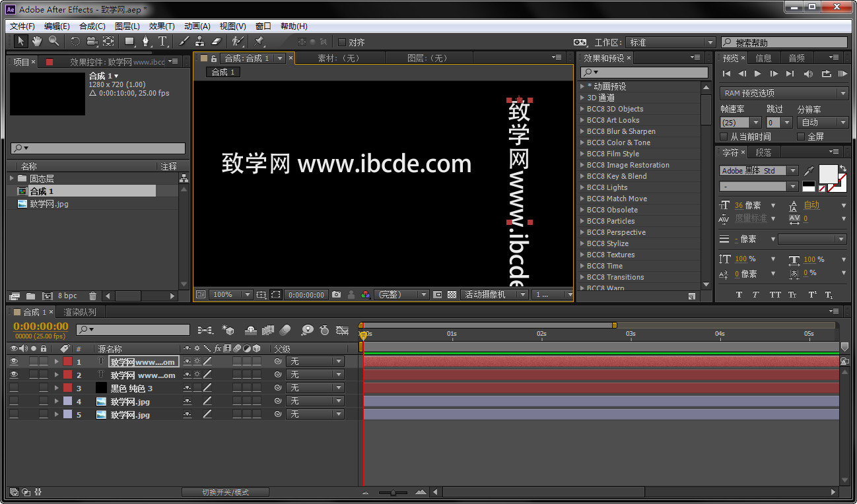
Task: Switch to the 信息 tab
Action: (763, 58)
